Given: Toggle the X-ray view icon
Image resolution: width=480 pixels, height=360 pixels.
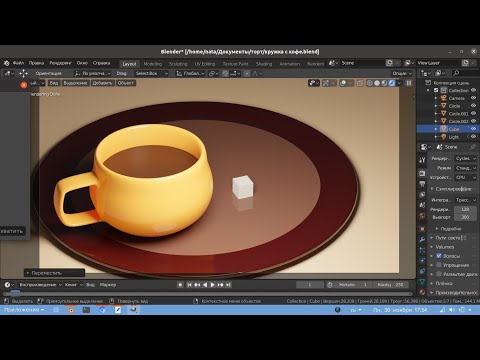Looking at the screenshot, I should click(360, 83).
